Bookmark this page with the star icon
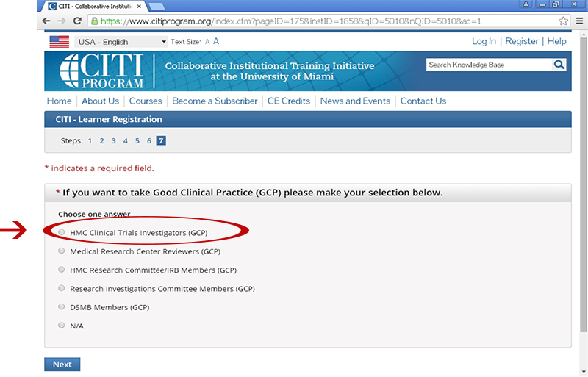 pos(563,21)
